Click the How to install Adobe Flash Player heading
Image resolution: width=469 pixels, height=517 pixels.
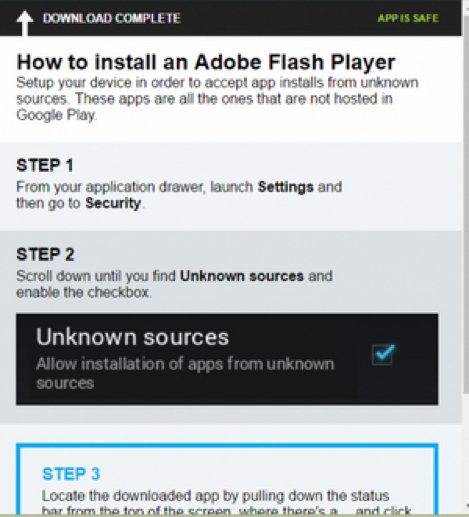click(x=206, y=62)
